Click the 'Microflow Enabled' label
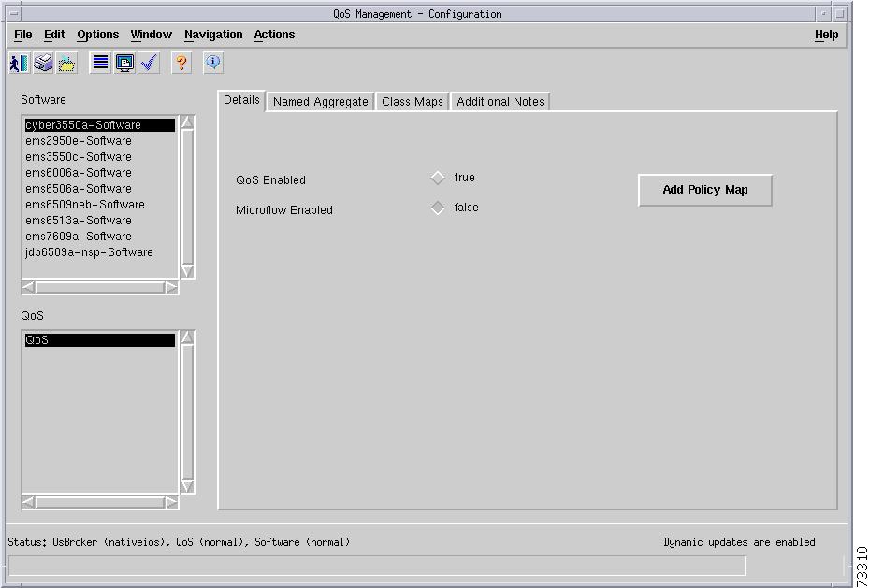Image resolution: width=870 pixels, height=588 pixels. click(x=284, y=210)
